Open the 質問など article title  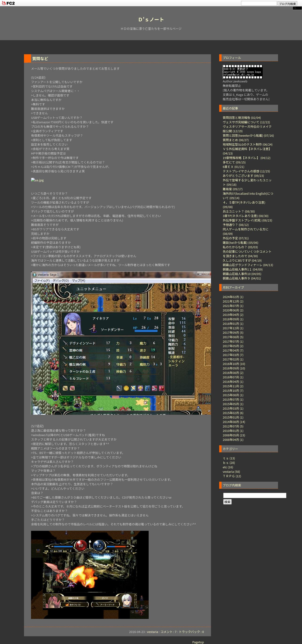tap(40, 58)
